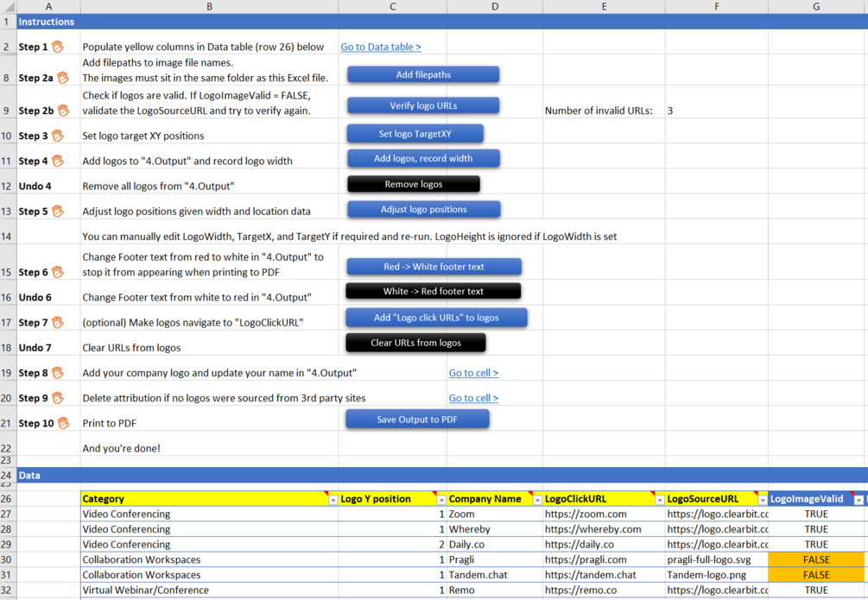Select the Instructions header cell
This screenshot has width=868, height=600.
tap(48, 22)
